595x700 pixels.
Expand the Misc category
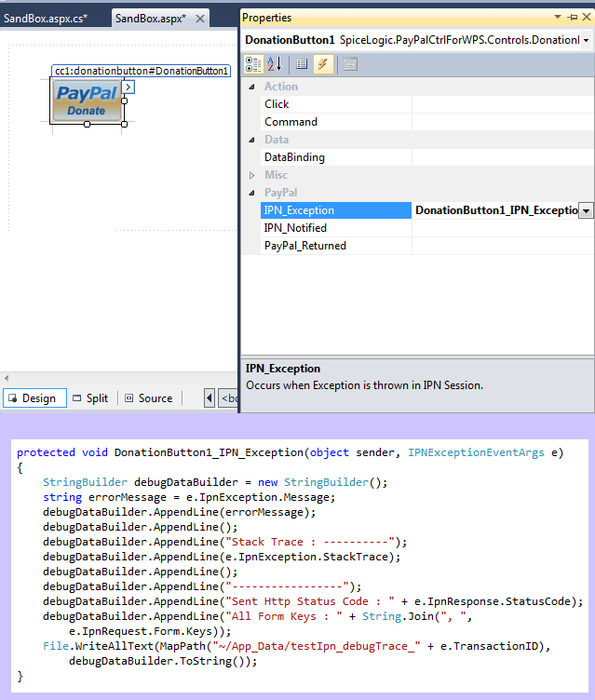252,175
